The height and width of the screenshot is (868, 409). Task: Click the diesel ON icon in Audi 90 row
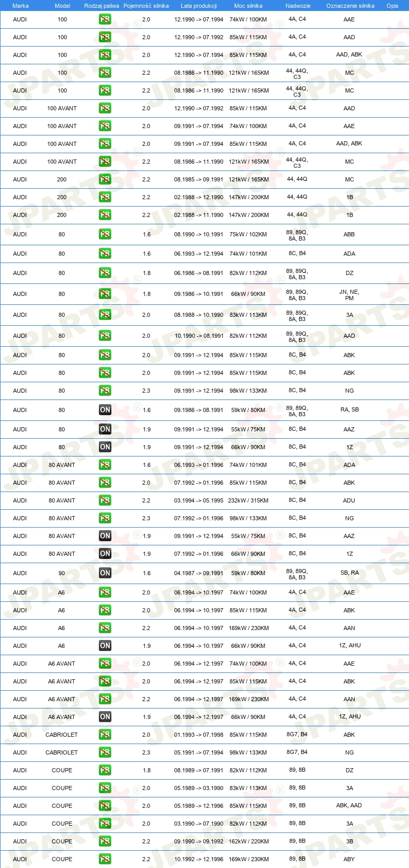pos(105,573)
